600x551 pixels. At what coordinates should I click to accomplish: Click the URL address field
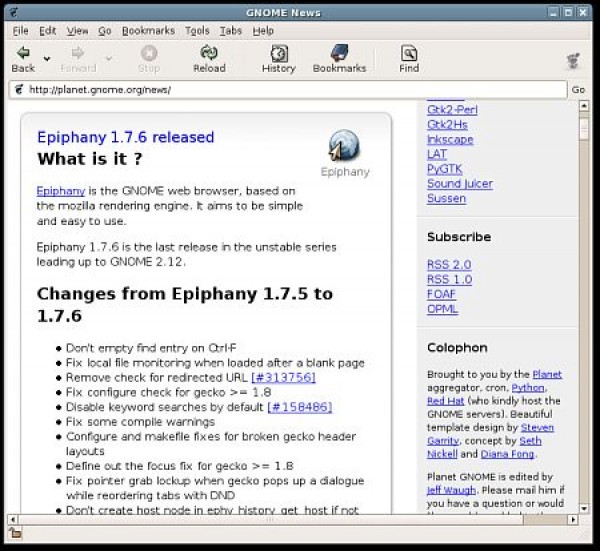tap(290, 90)
